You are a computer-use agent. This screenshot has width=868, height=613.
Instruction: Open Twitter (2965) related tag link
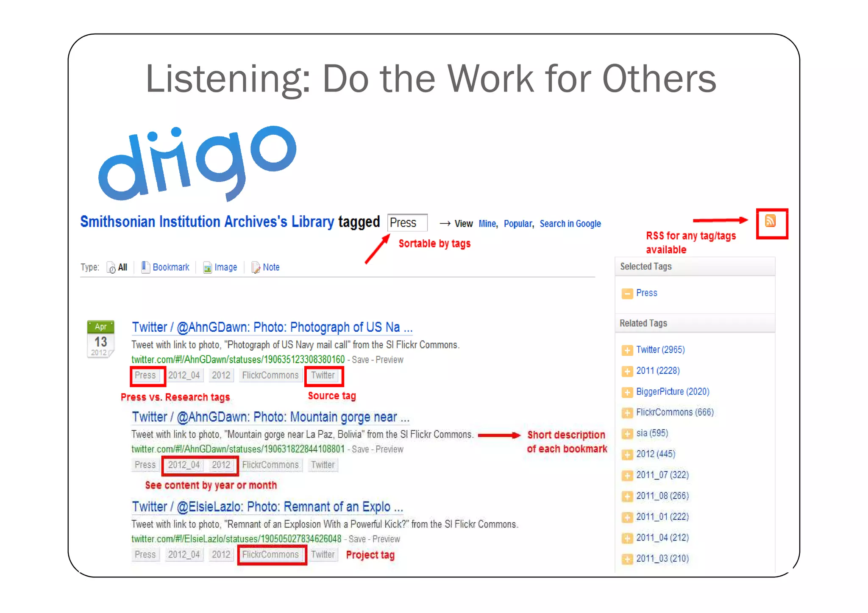pyautogui.click(x=660, y=350)
